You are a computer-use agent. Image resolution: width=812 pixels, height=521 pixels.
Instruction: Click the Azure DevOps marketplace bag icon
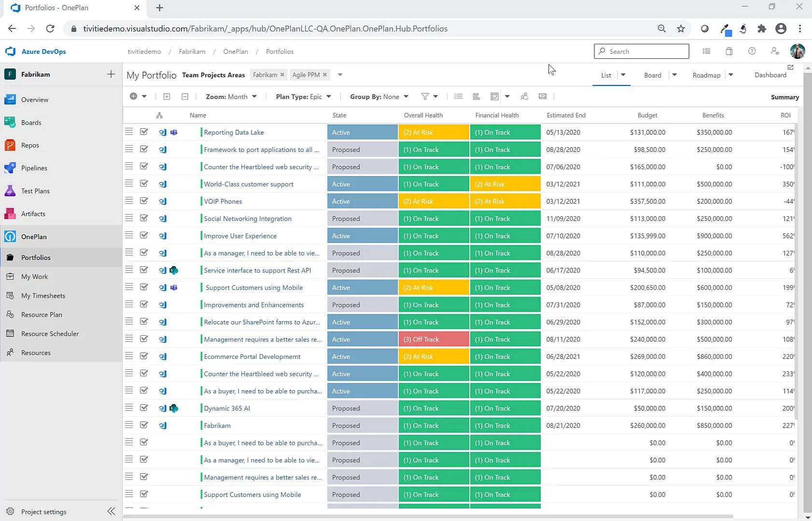(729, 51)
